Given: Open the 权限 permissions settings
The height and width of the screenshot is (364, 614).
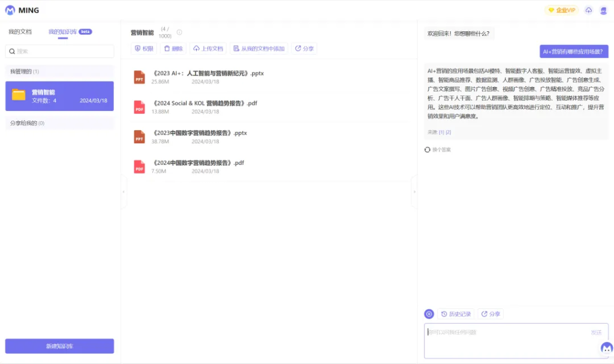Looking at the screenshot, I should (143, 48).
